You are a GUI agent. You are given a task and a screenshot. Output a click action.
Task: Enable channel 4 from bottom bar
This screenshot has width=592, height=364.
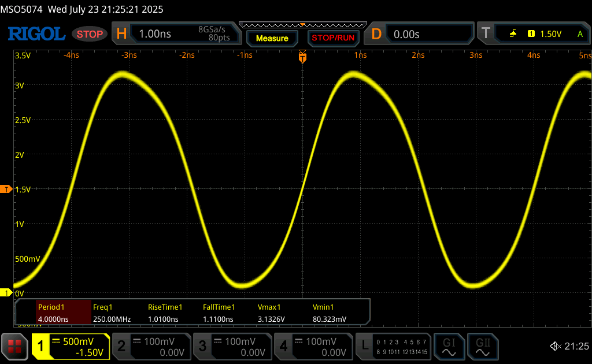(x=313, y=346)
